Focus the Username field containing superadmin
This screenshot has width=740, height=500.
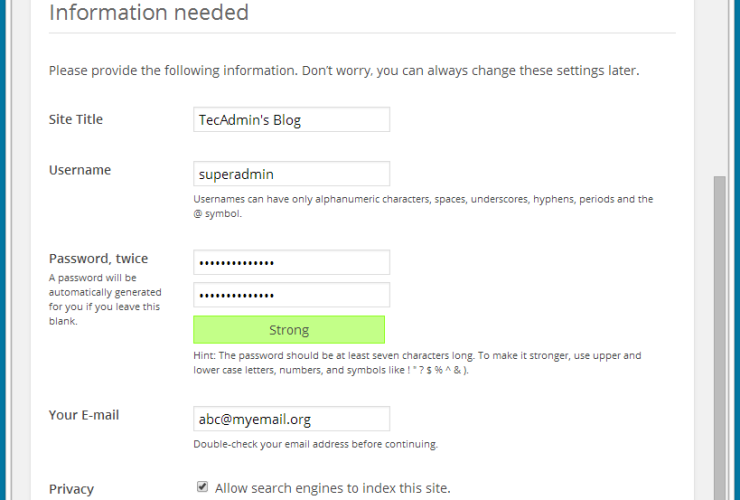coord(291,174)
